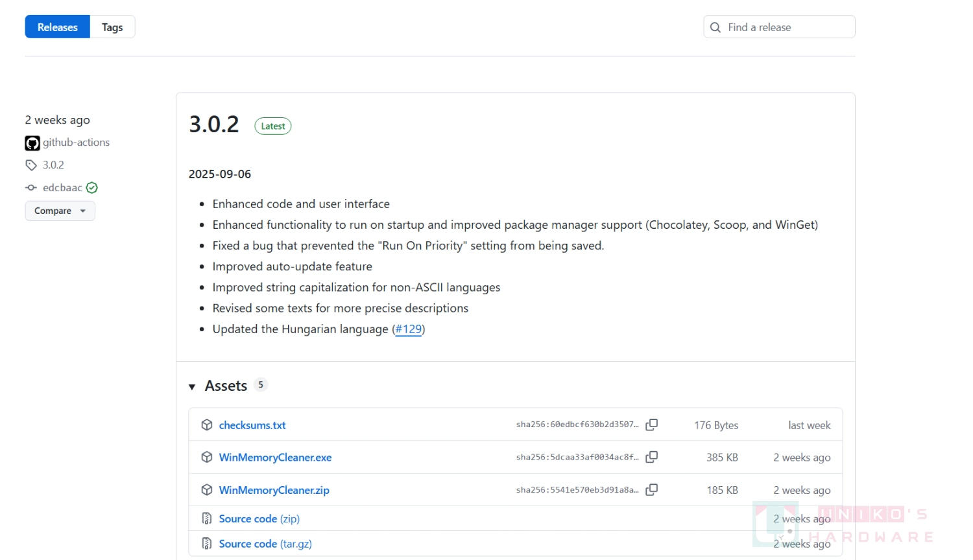
Task: Download WinMemoryCleaner.zip
Action: pos(274,491)
